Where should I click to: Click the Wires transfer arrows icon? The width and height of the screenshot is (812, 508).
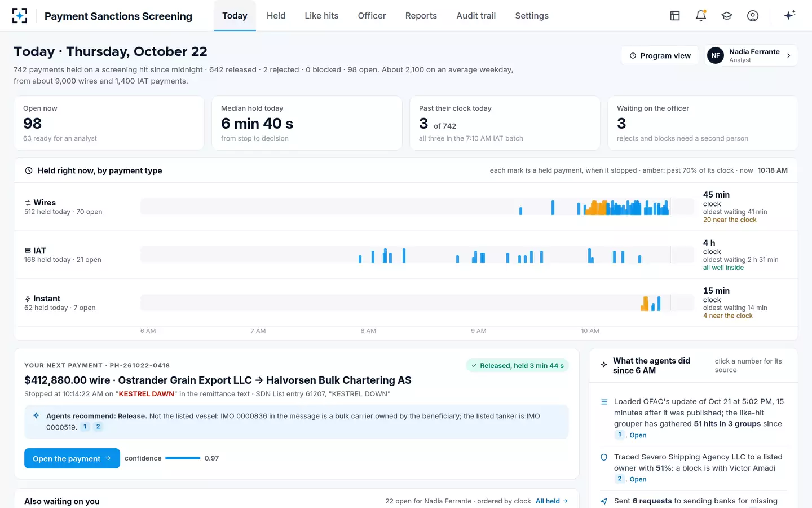click(x=28, y=203)
